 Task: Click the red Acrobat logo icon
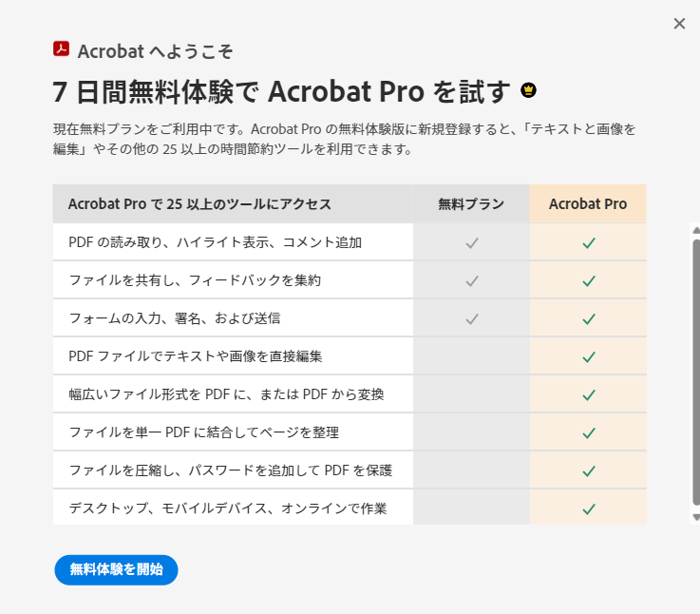[61, 49]
